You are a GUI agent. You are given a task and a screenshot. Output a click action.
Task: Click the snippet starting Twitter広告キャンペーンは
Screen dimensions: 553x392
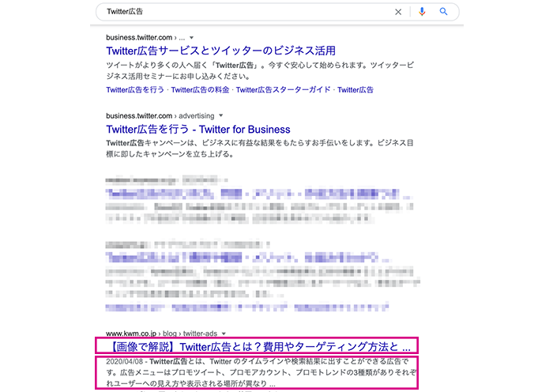pyautogui.click(x=260, y=149)
